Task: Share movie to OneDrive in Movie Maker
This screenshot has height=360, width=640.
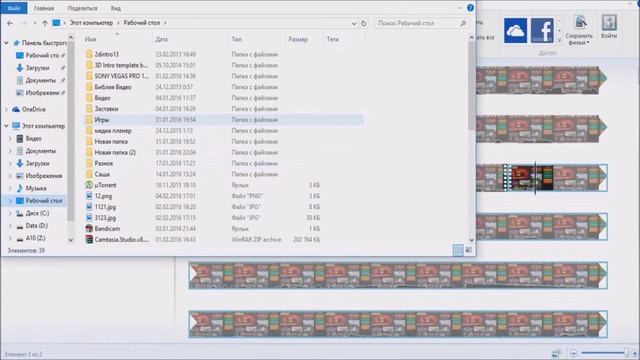Action: click(515, 30)
